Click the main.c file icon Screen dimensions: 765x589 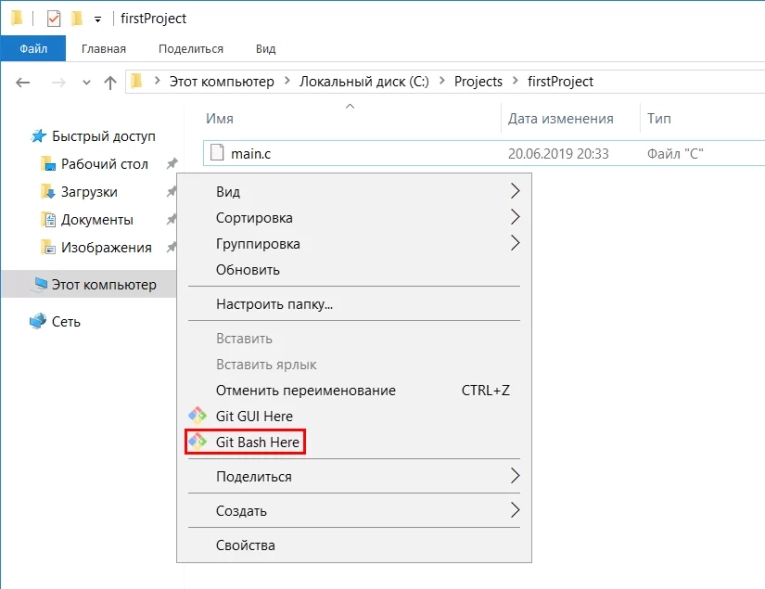[217, 153]
